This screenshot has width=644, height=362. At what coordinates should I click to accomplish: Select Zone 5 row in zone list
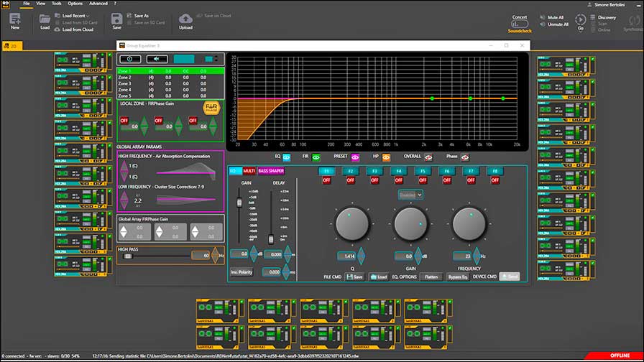170,96
